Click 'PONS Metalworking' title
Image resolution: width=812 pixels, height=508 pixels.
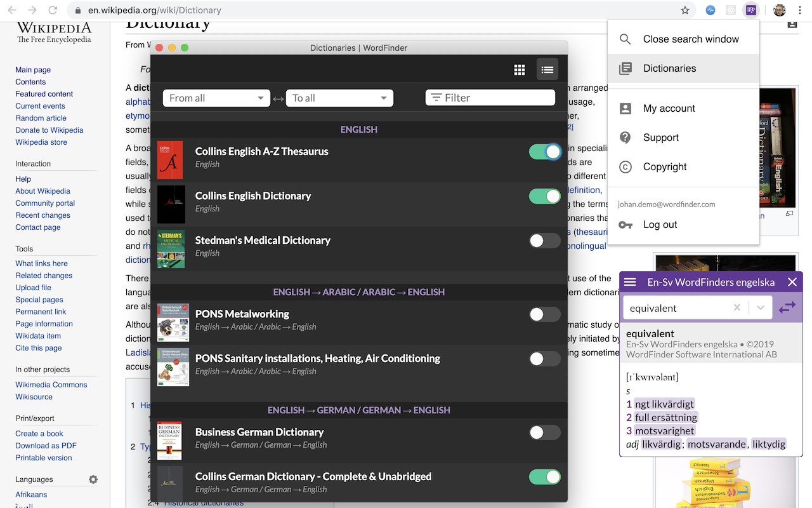[x=242, y=314]
